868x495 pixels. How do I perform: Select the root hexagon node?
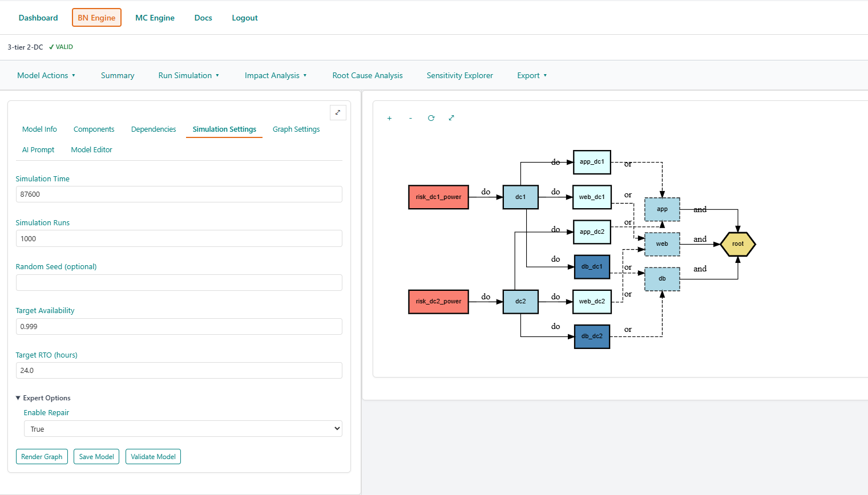tap(737, 244)
